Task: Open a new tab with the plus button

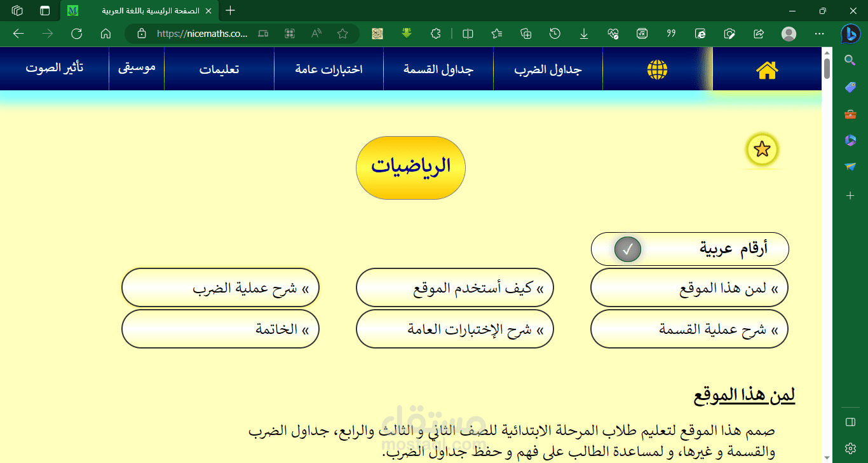Action: coord(230,10)
